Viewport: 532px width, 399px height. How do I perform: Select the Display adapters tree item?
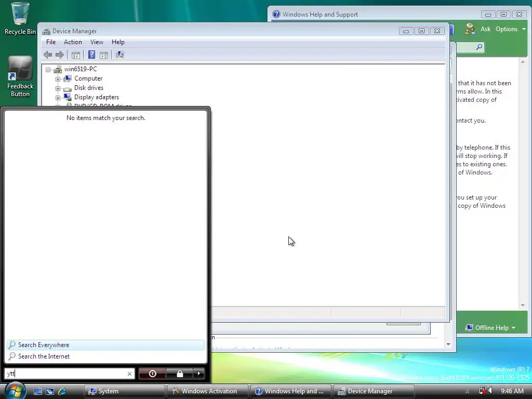tap(96, 97)
